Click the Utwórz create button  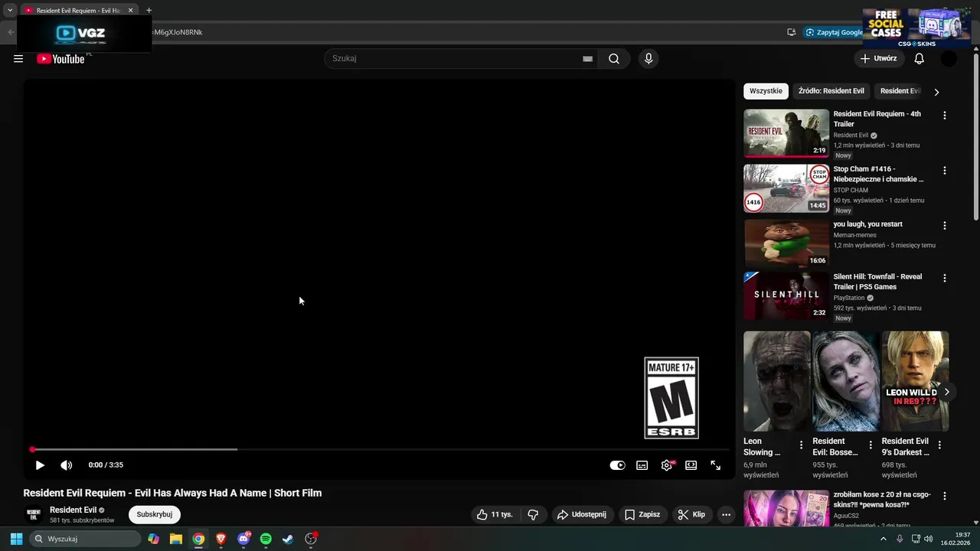click(878, 59)
